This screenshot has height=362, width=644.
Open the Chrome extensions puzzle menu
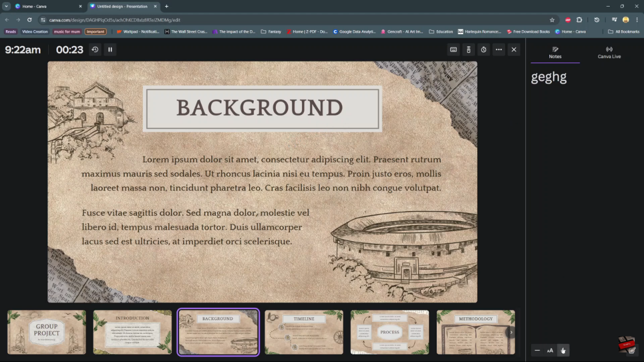coord(579,20)
